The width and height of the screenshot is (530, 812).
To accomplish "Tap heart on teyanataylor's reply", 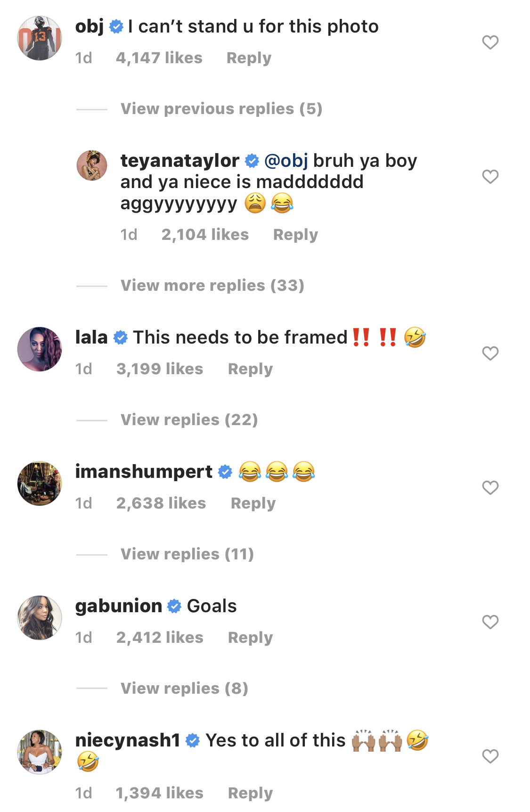I will pos(490,177).
